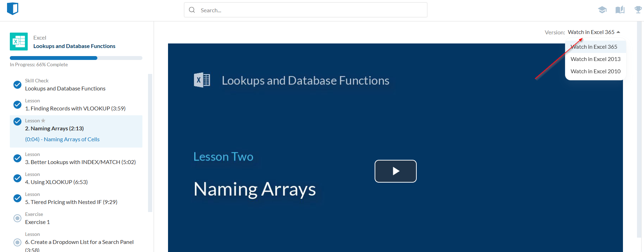Choose Watch in Excel 2013 option
644x252 pixels.
(595, 59)
